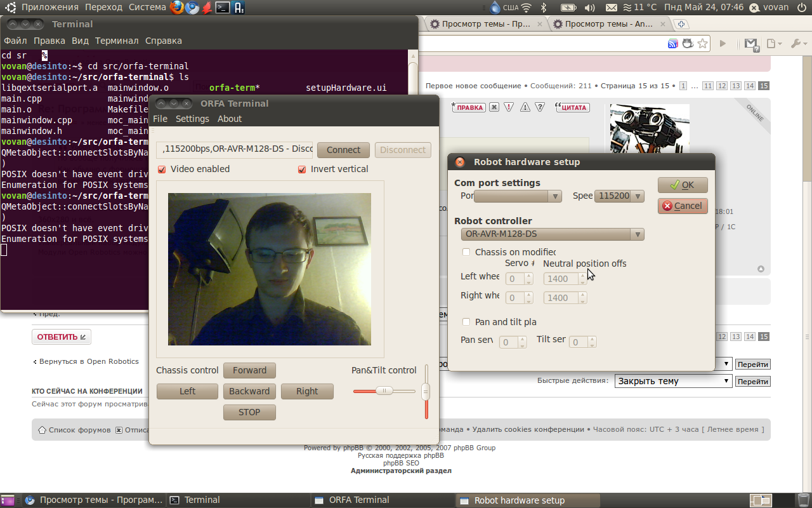
Task: Open the volume control in system tray
Action: click(589, 8)
